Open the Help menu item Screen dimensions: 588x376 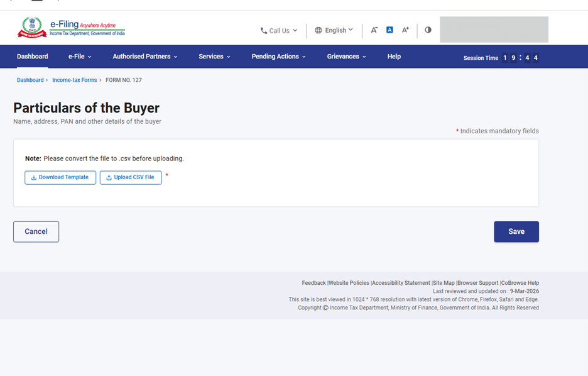point(394,56)
